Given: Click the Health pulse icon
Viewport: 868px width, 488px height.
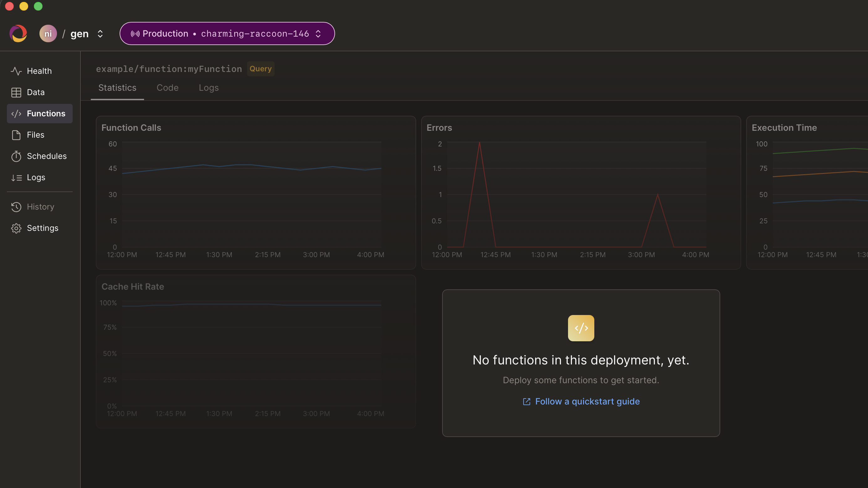Looking at the screenshot, I should tap(16, 71).
